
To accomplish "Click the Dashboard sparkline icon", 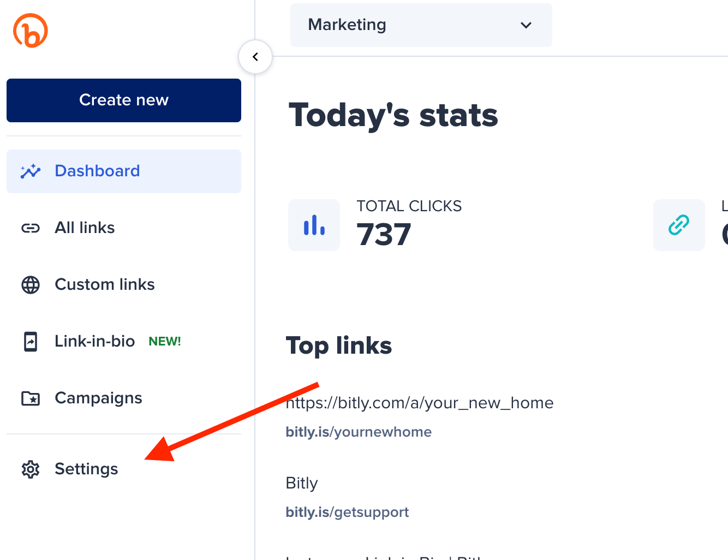I will coord(31,171).
